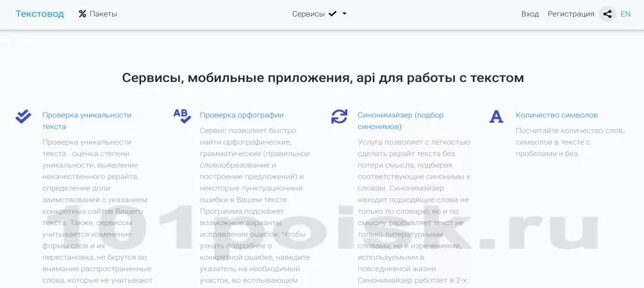Screen dimensions: 644x288
Task: Click the description text starting with Посчитайте количество слов
Action: [570, 142]
